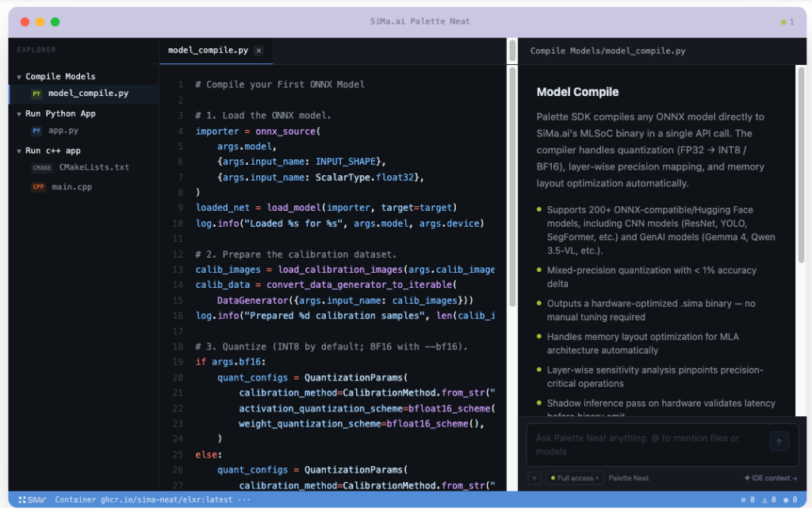Click the info dot counter in status bar

791,500
